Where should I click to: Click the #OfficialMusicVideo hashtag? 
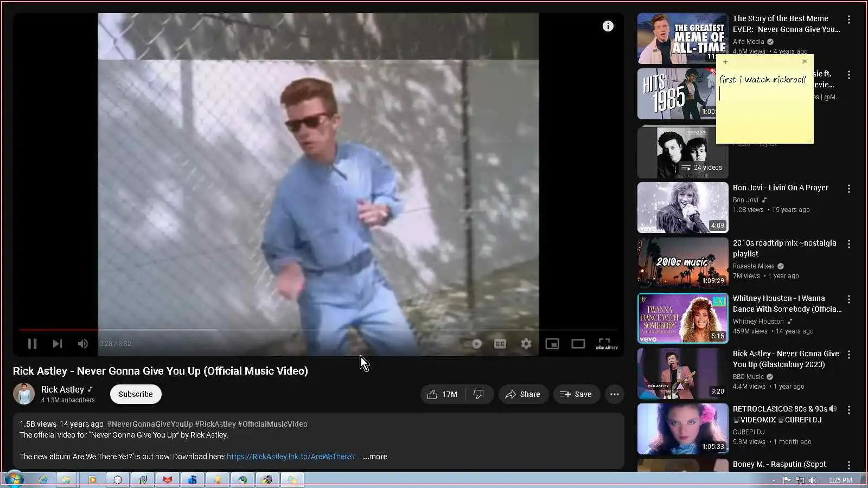272,424
